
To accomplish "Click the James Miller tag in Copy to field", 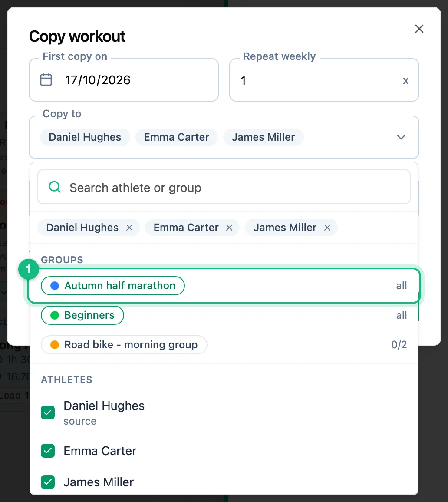I will 264,137.
